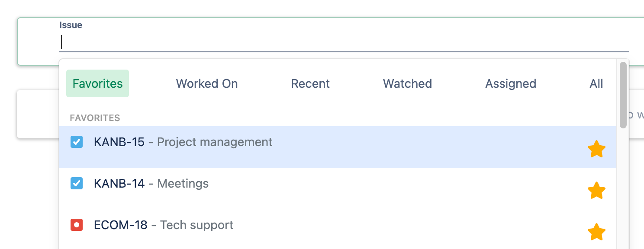Screen dimensions: 644x249
Task: Click the ECOM-18 issue key text
Action: (x=121, y=225)
